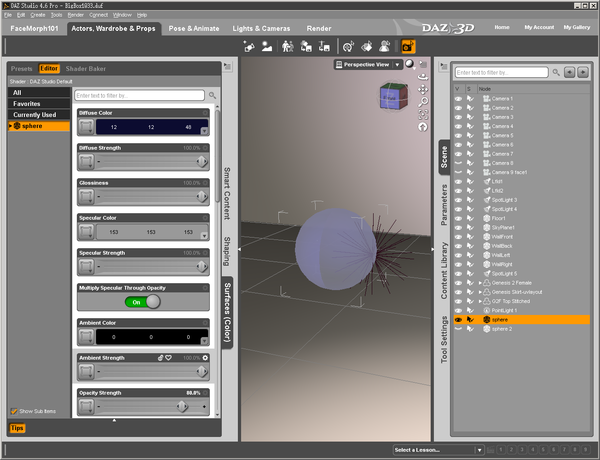Image resolution: width=600 pixels, height=460 pixels.
Task: Click the Scene filter search magnifier icon
Action: click(556, 72)
